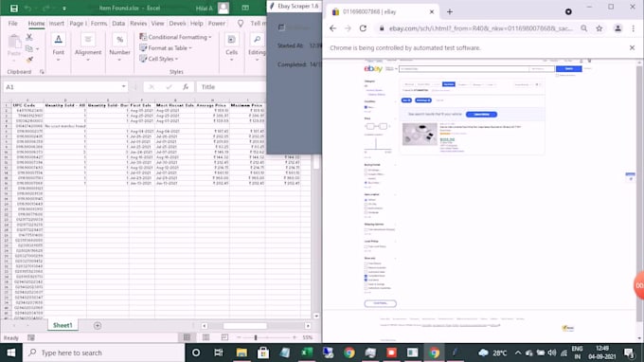Select the Sheet1 worksheet tab
Viewport: 644px width, 362px height.
coord(63,325)
